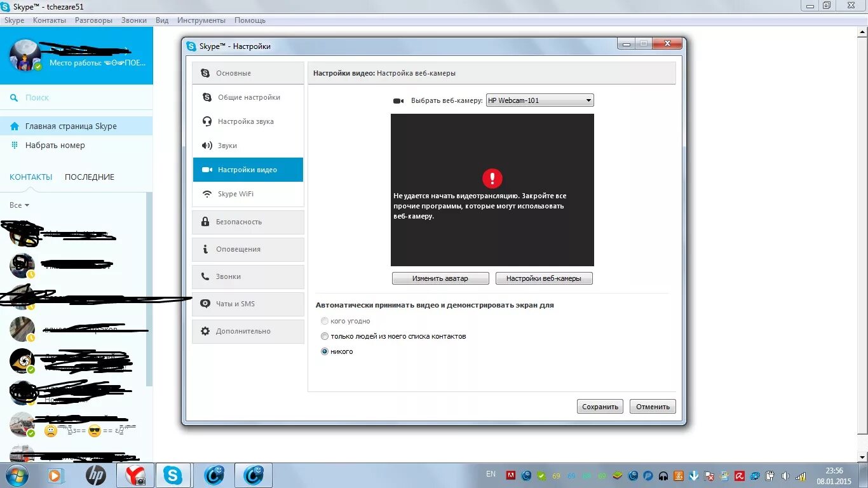Screen dimensions: 868x488
Task: Expand the Все contacts filter dropdown
Action: click(x=19, y=205)
